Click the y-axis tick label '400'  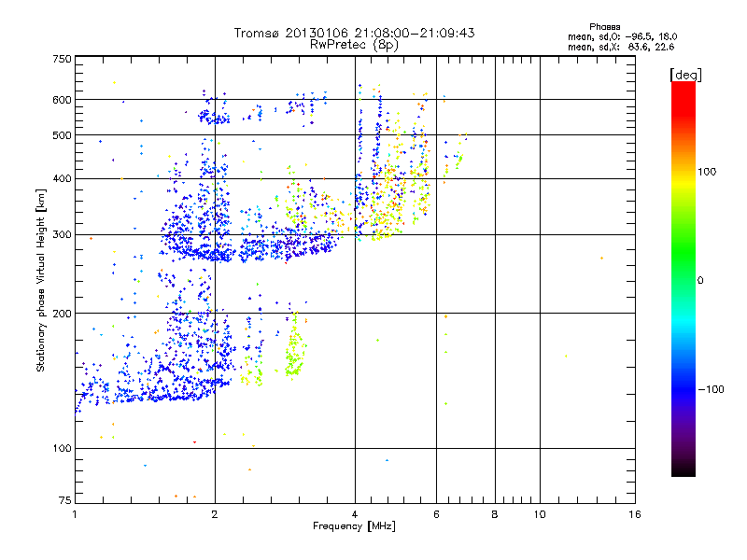point(62,179)
